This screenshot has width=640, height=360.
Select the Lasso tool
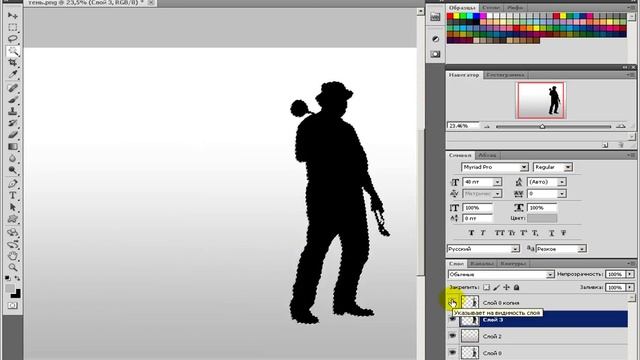[13, 39]
